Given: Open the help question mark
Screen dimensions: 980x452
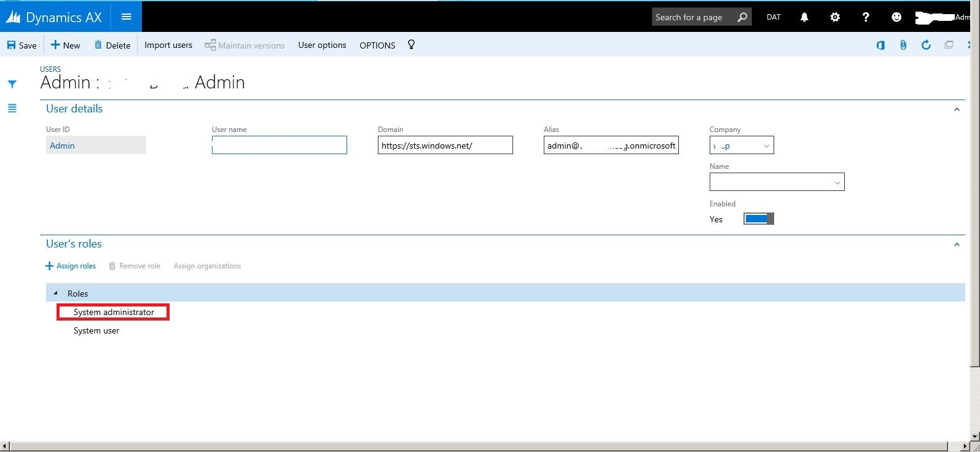Looking at the screenshot, I should [x=866, y=17].
